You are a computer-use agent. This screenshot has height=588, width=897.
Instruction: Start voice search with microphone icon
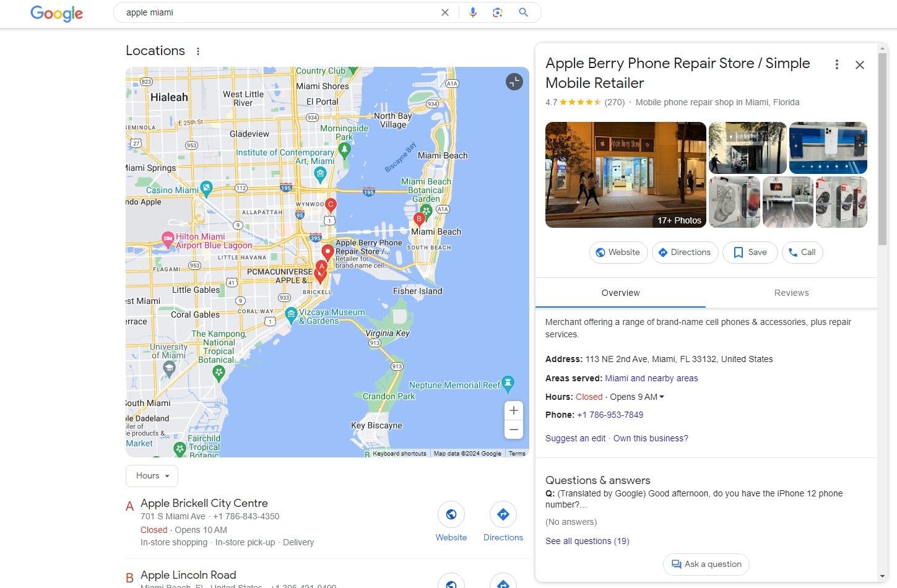473,12
